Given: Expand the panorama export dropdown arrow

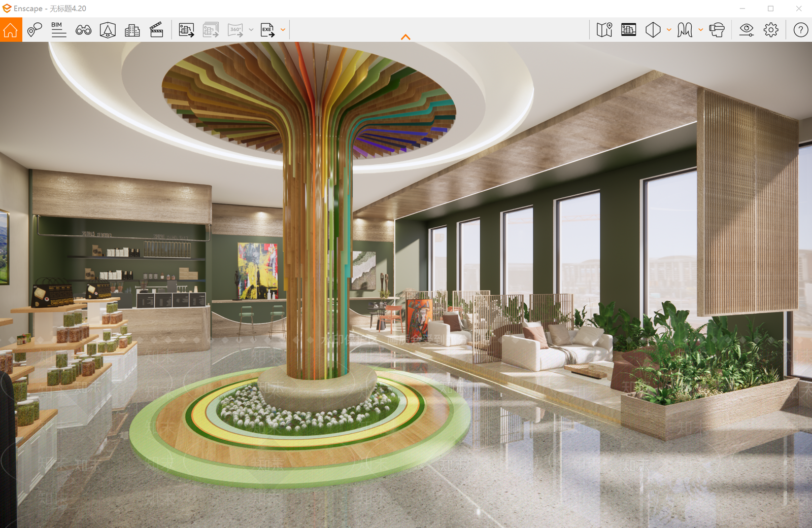Looking at the screenshot, I should tap(251, 30).
